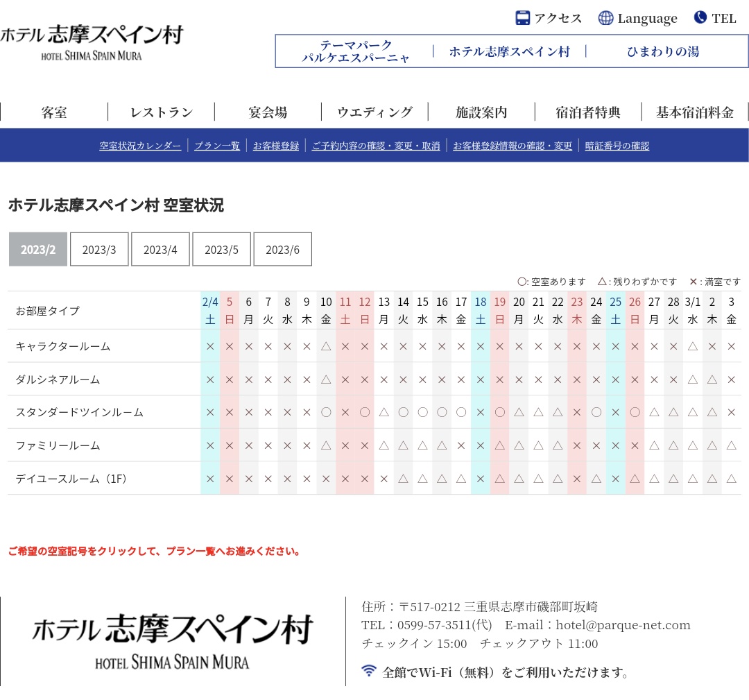Click the footer HOTEL SHIMA SPAIN MURA logo
Screen dimensions: 749x700
[172, 642]
